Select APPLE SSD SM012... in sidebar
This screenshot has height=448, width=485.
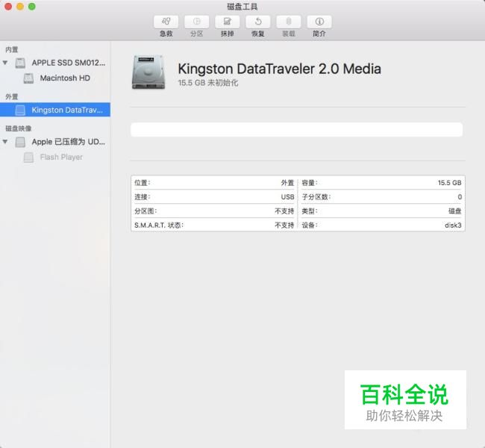[55, 63]
